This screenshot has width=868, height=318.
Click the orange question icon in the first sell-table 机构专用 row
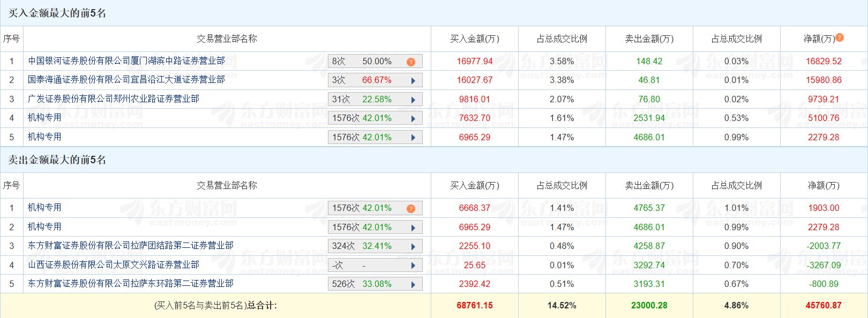coord(411,208)
